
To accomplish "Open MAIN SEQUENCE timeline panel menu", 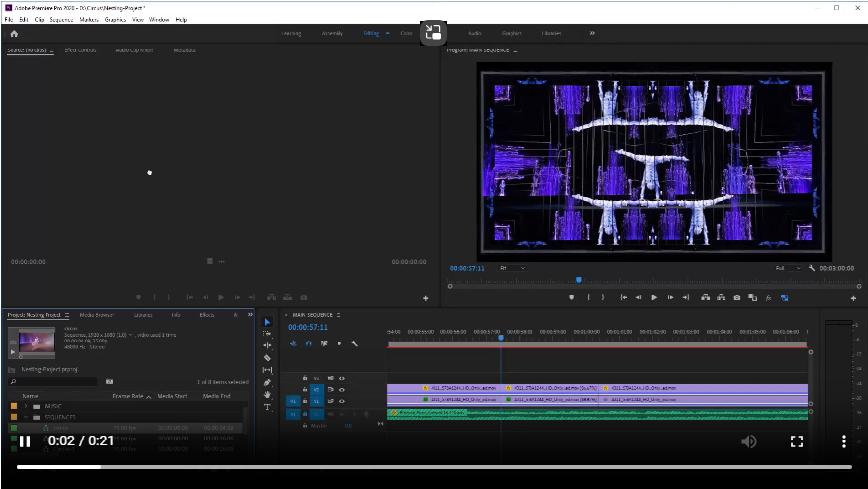I will [x=338, y=315].
